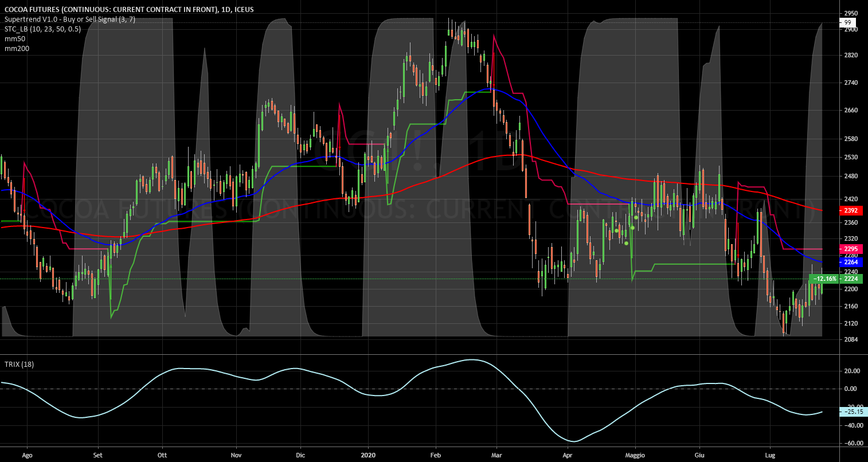Click the COCOA FUTURES chart title
The image size is (868, 462).
coord(129,9)
